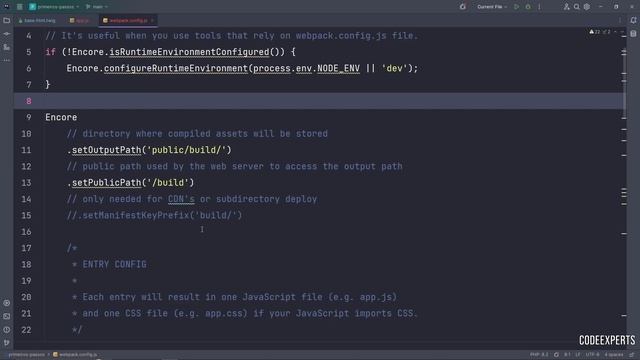Open the Project tool window folder icon
Viewport: 640px width, 360px height.
click(7, 20)
